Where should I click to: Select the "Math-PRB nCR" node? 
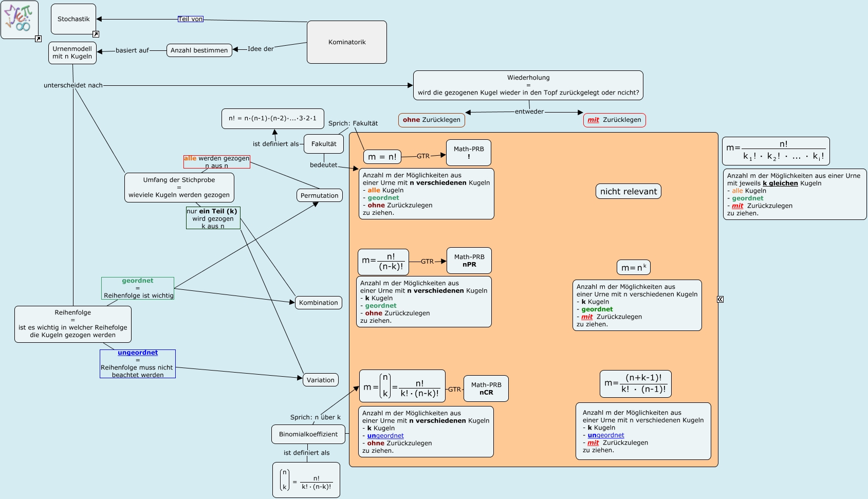[486, 389]
